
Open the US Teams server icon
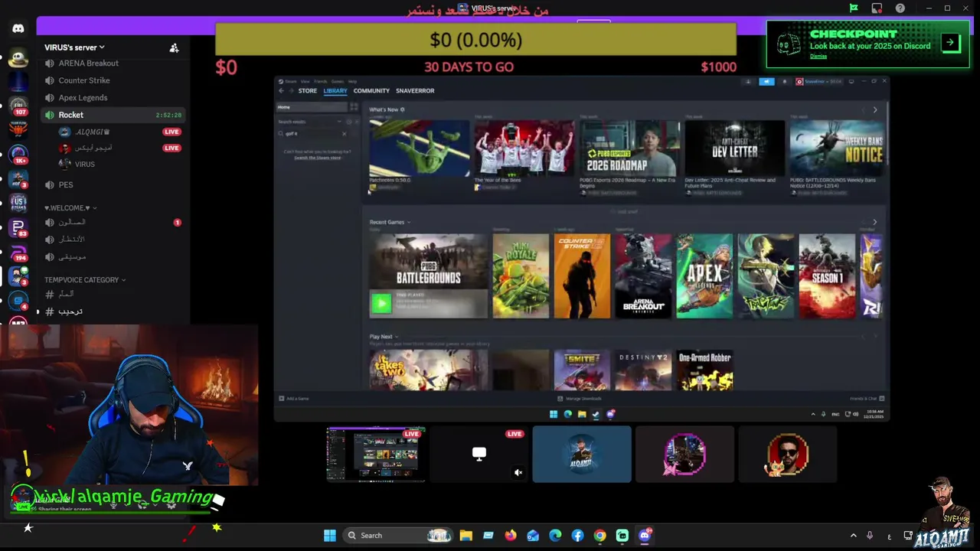point(18,203)
